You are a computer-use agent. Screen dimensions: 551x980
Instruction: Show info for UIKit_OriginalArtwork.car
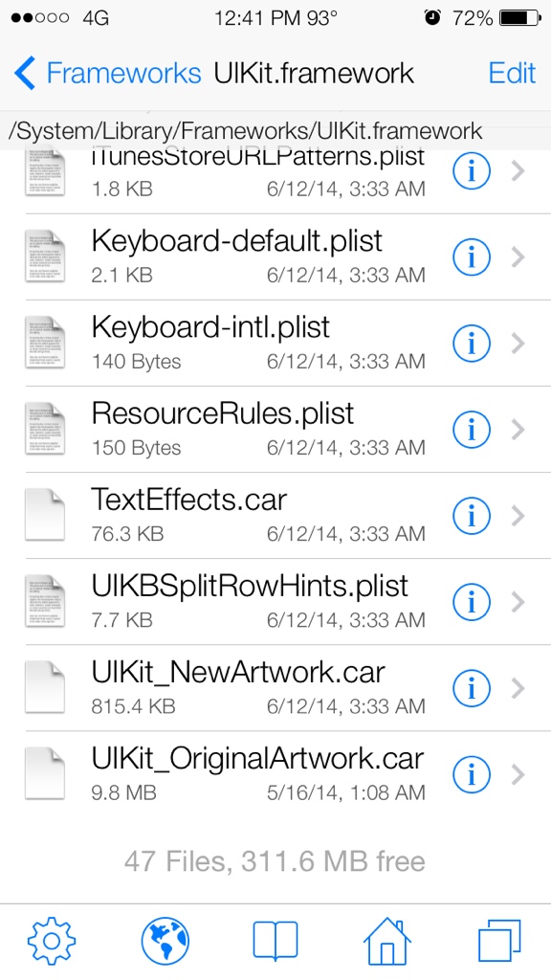pos(471,774)
